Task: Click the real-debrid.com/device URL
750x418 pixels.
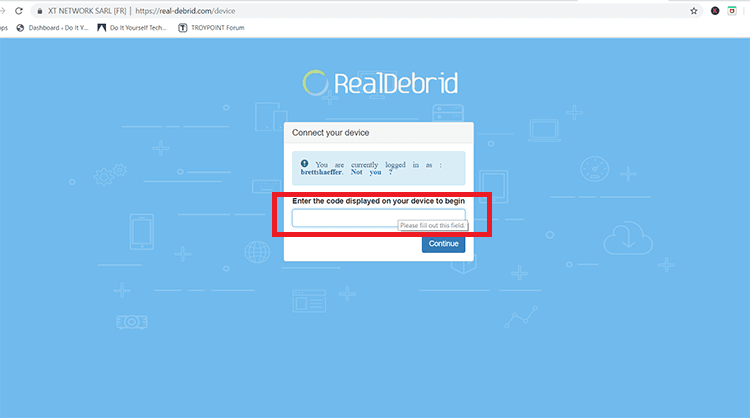Action: tap(185, 11)
